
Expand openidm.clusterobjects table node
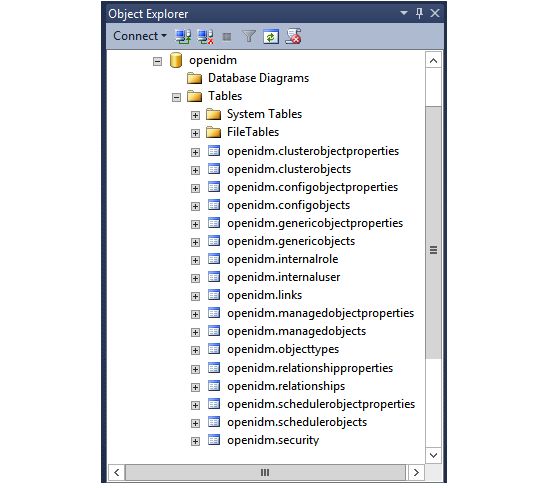click(x=195, y=170)
